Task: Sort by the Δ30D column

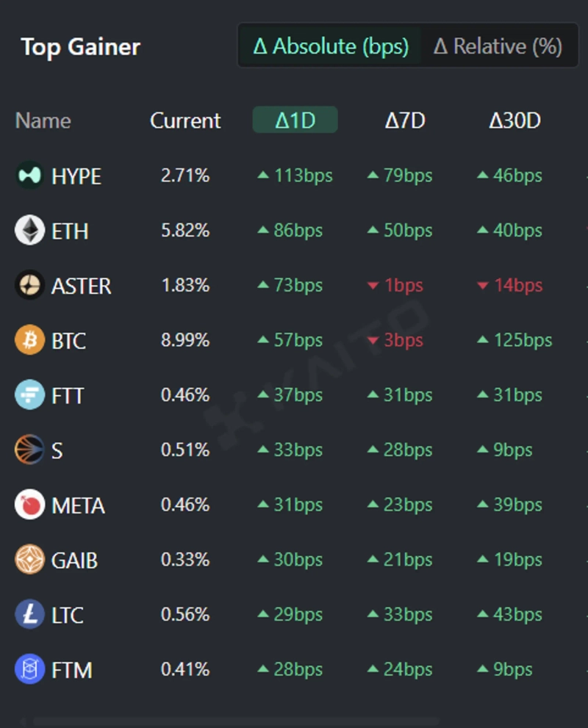Action: pos(514,120)
